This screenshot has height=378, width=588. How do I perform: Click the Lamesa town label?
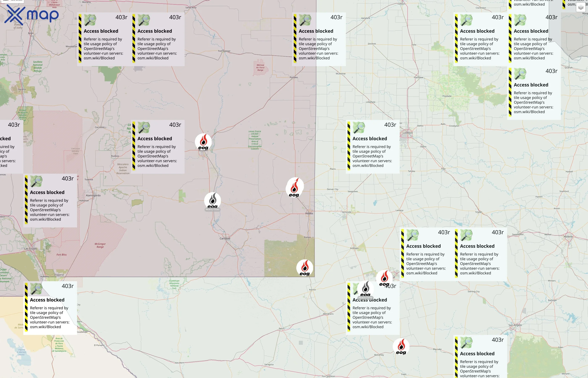[399, 210]
